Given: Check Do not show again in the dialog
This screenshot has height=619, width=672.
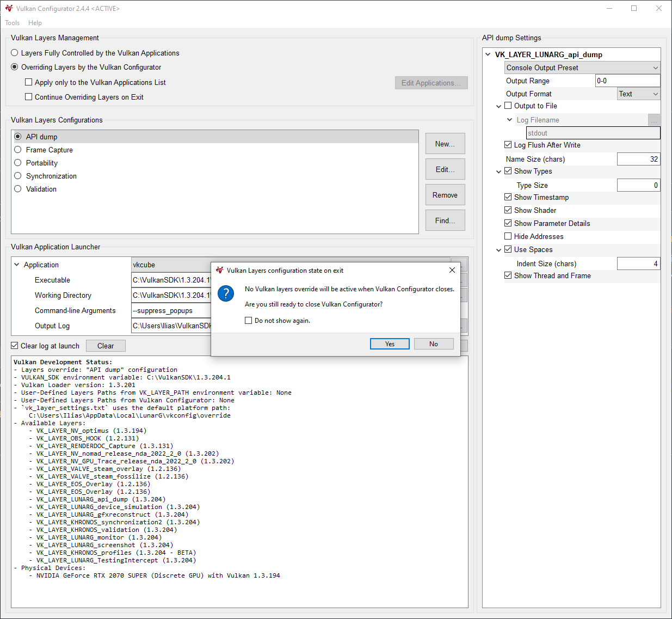Looking at the screenshot, I should 248,321.
